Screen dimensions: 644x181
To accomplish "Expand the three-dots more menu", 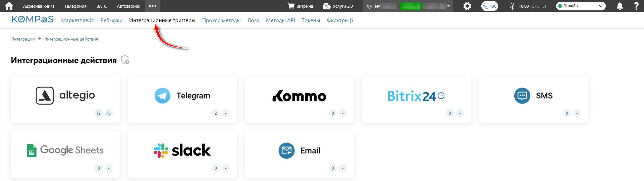I will [153, 6].
